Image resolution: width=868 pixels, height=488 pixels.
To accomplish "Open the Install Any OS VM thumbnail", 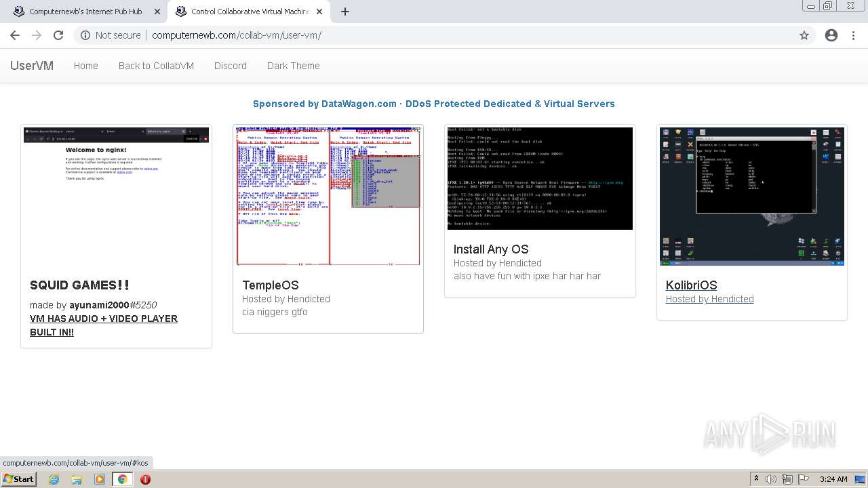I will [540, 178].
